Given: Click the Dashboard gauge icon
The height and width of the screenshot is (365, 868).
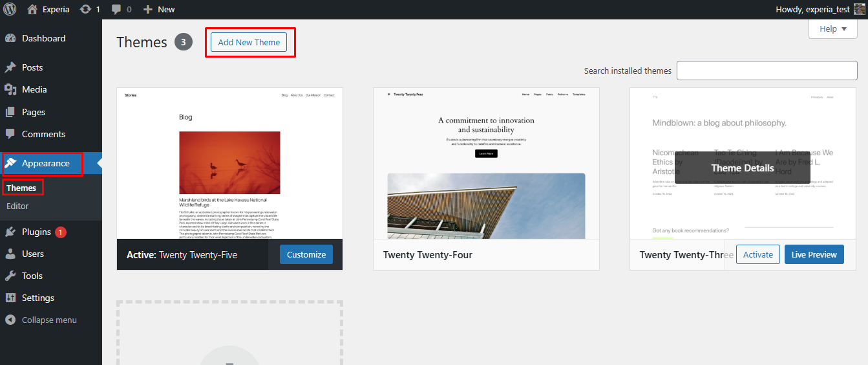Looking at the screenshot, I should tap(10, 38).
